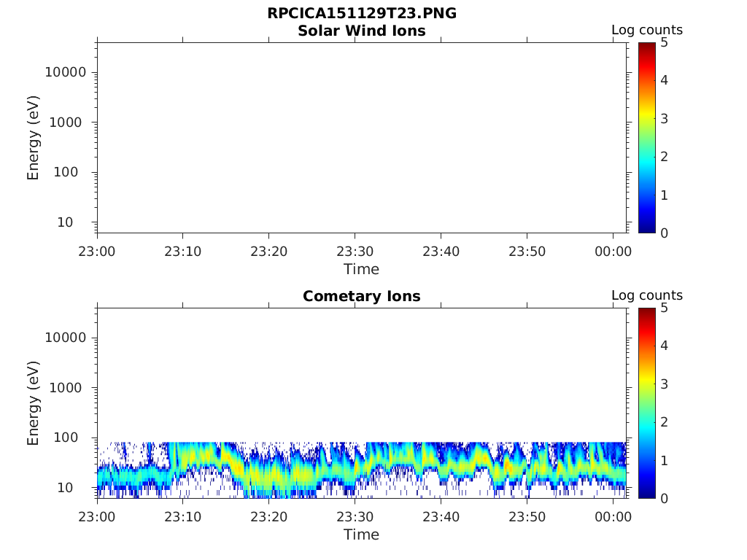Click the Solar Wind Ions color bar
The image size is (747, 560).
[x=647, y=138]
